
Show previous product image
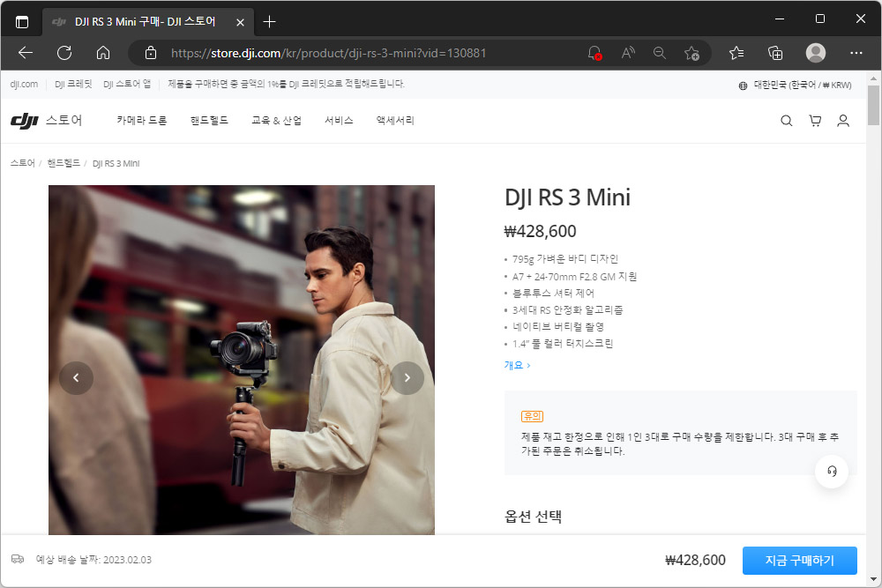pos(76,378)
